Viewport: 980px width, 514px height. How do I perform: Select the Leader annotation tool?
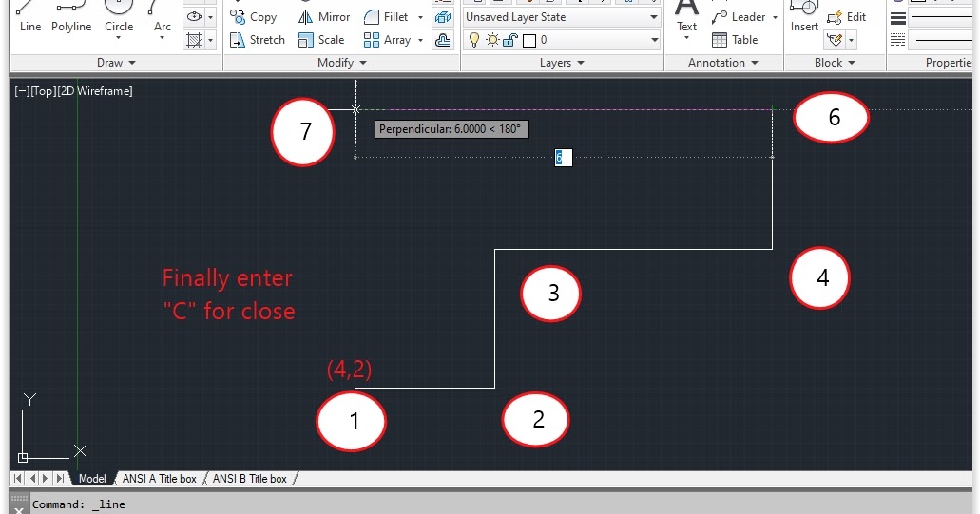(x=739, y=17)
